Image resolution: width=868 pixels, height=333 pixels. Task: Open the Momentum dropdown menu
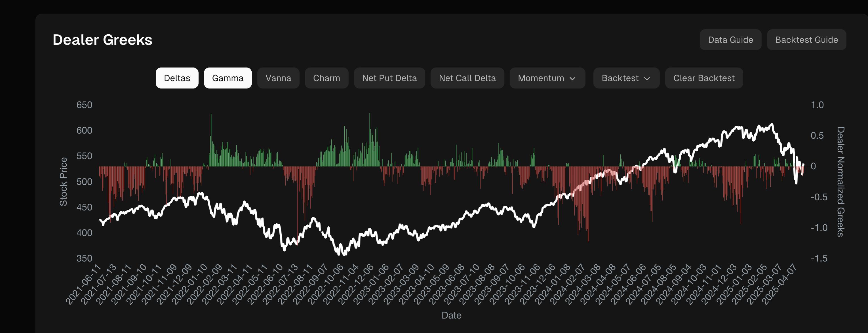click(541, 78)
